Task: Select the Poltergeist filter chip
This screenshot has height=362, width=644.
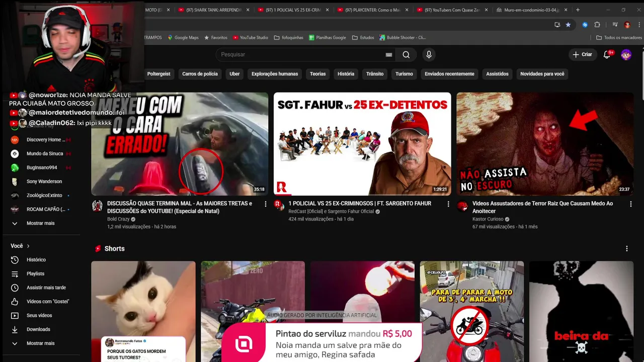Action: [158, 74]
